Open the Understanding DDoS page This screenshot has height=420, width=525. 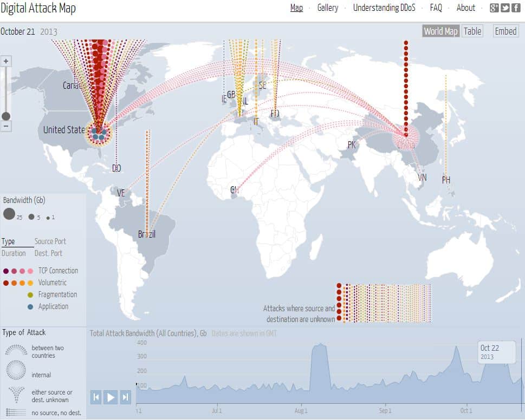[384, 8]
